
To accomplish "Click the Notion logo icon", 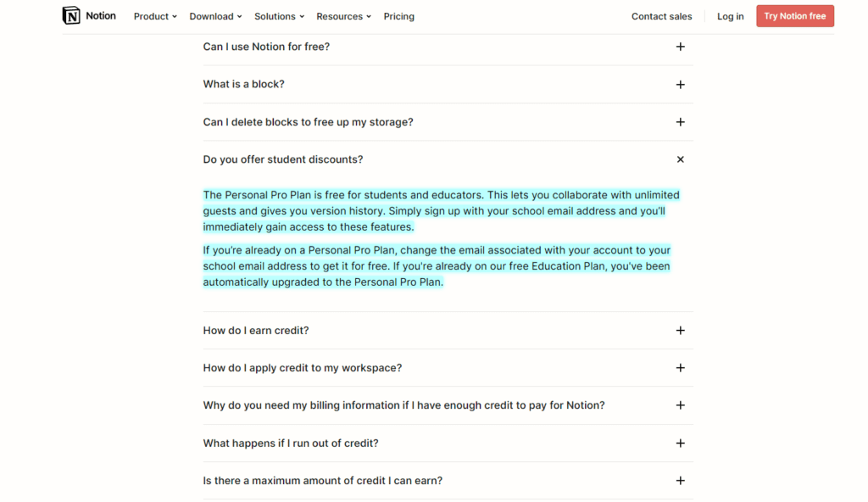I will coord(71,15).
